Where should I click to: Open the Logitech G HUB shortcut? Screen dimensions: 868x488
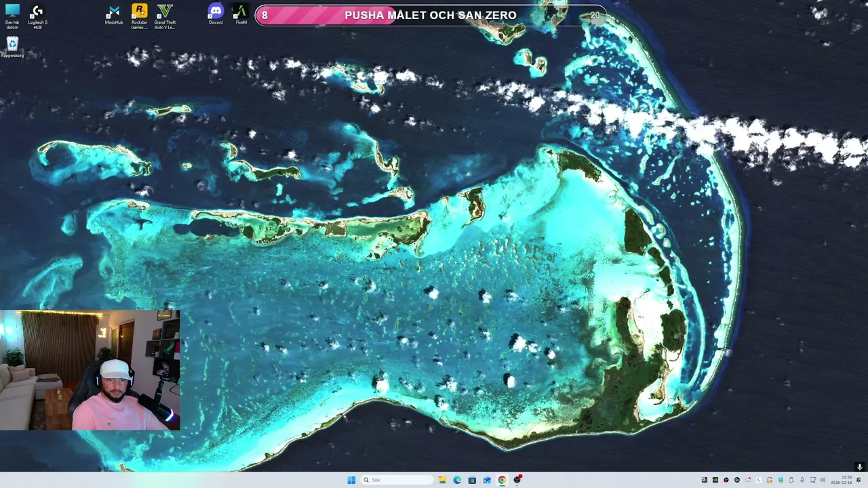pyautogui.click(x=37, y=16)
